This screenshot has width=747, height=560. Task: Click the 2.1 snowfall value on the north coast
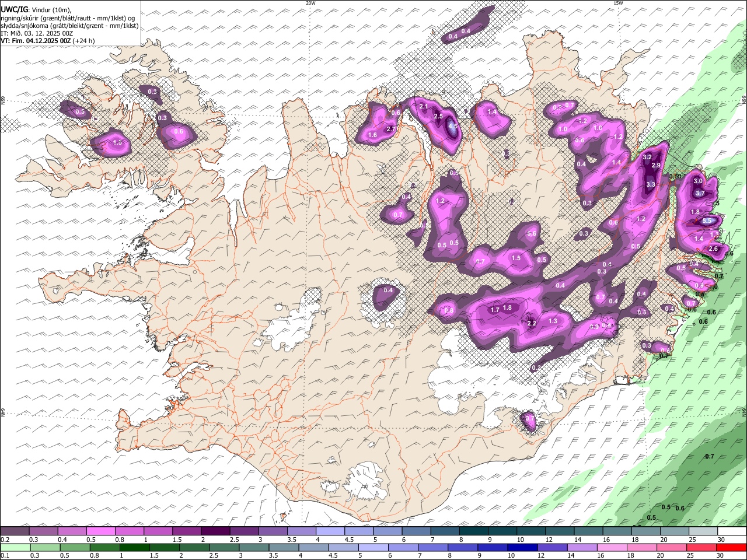coord(424,106)
